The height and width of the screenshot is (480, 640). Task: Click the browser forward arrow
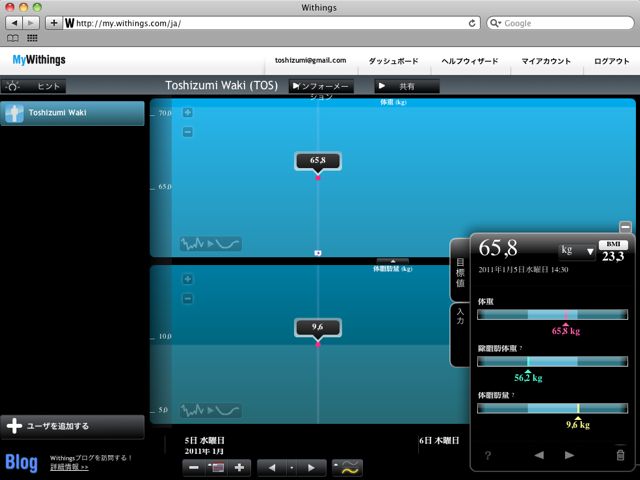tap(31, 23)
